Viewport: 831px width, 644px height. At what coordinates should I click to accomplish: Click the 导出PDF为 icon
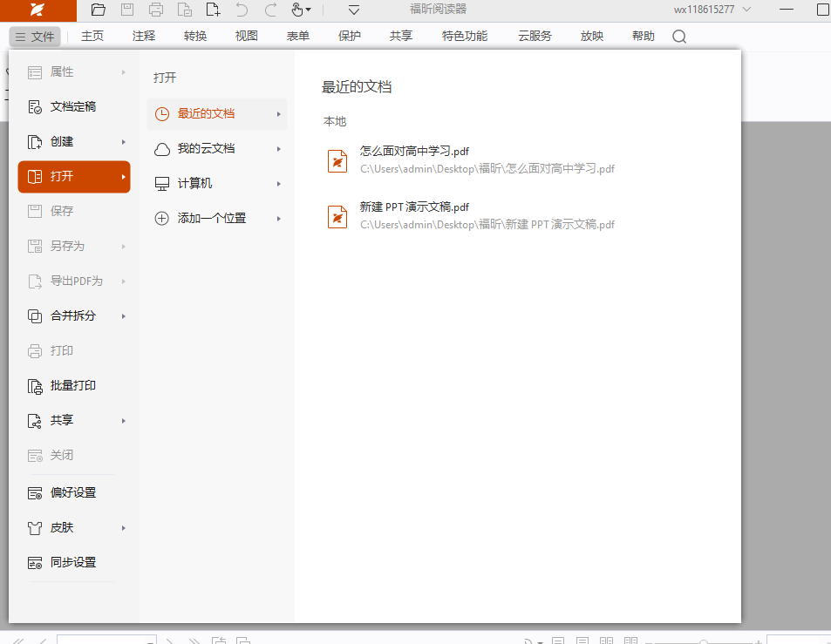35,281
